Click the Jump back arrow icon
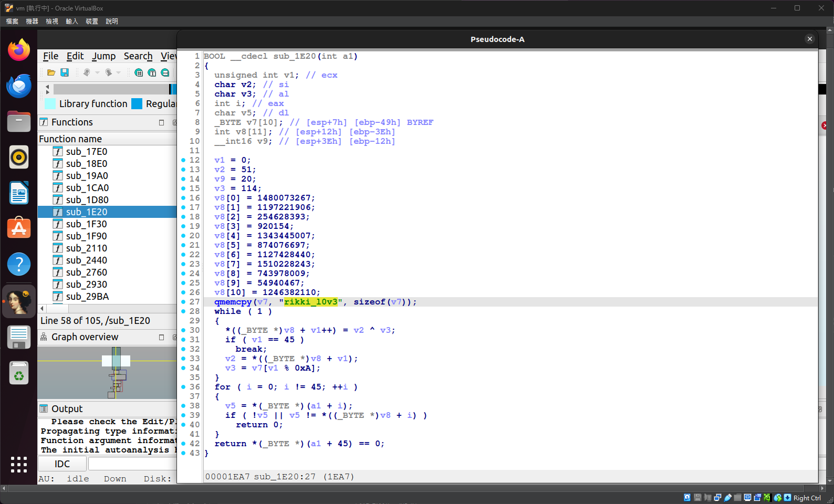The width and height of the screenshot is (834, 504). pos(86,72)
